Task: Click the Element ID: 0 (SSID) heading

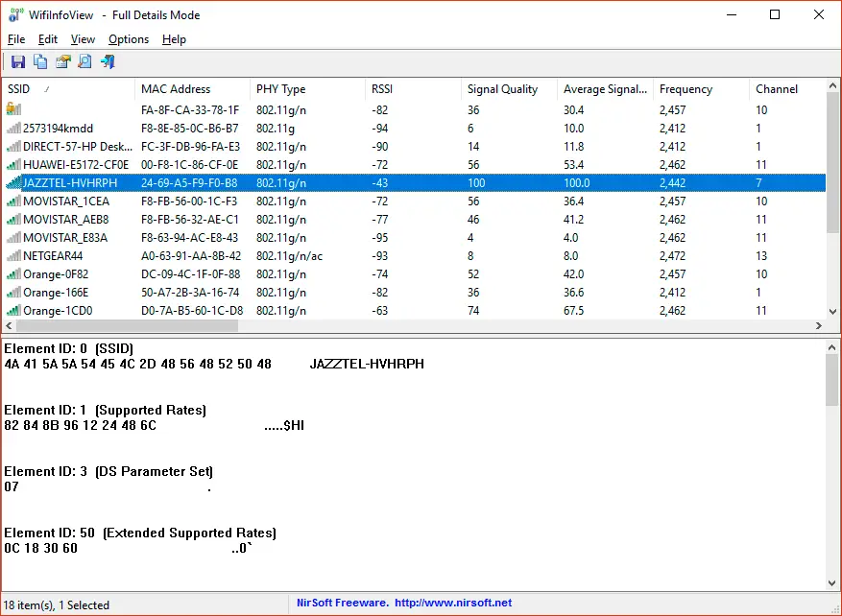Action: point(69,349)
